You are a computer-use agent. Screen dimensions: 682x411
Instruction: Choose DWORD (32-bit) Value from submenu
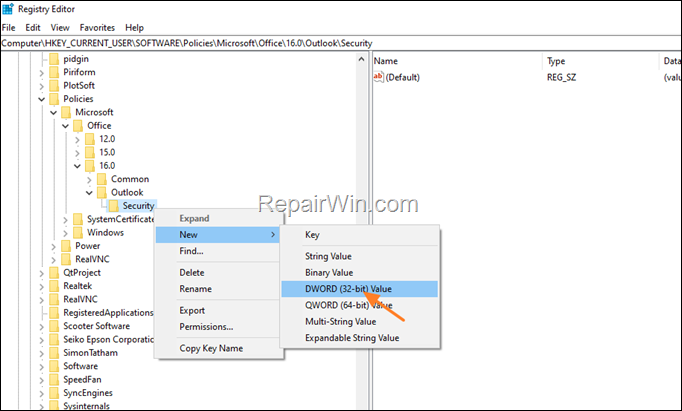(359, 289)
